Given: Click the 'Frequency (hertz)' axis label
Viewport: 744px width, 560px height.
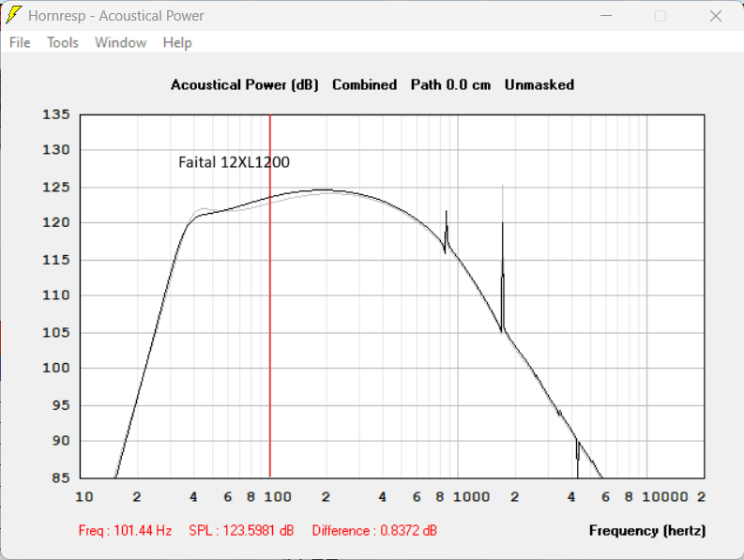Looking at the screenshot, I should coord(647,531).
